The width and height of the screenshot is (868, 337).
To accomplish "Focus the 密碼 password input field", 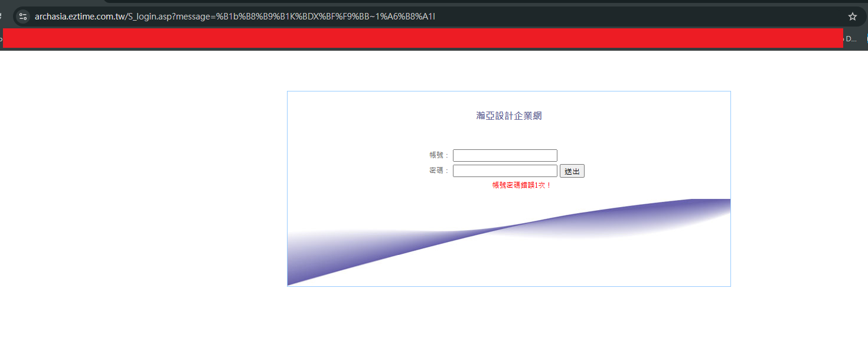I will [505, 171].
